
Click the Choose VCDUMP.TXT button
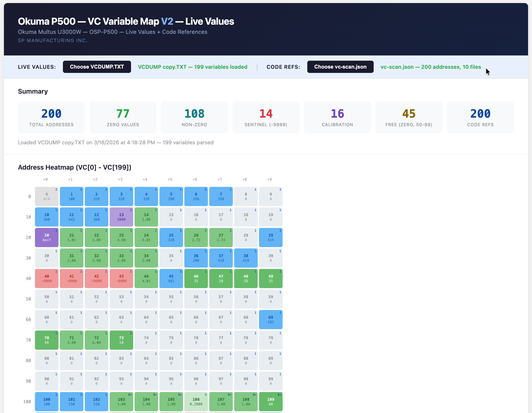click(x=97, y=67)
